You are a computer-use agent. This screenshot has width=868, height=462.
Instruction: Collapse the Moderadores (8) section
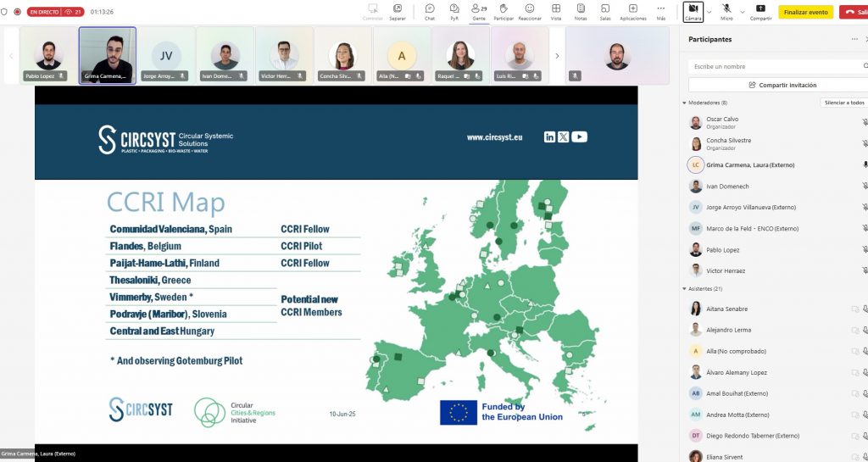[x=684, y=103]
